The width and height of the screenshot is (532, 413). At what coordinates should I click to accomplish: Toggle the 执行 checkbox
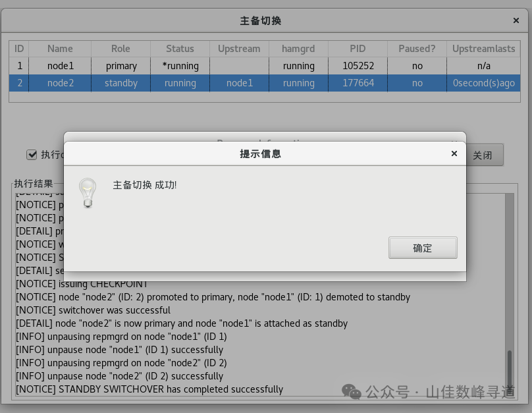click(32, 155)
